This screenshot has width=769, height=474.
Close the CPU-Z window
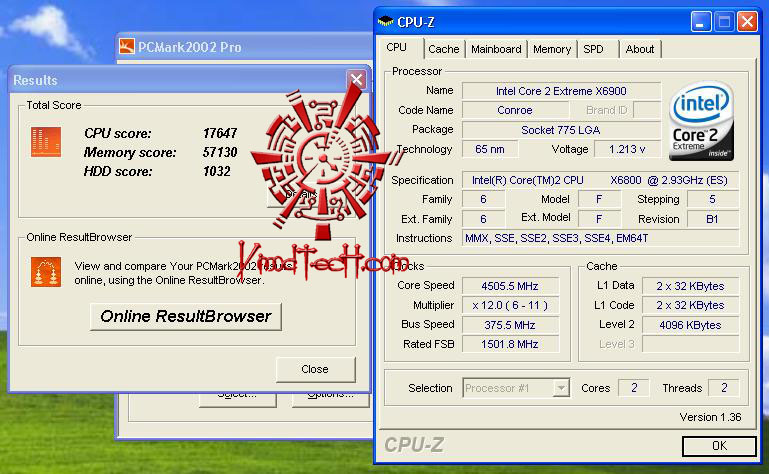click(747, 22)
